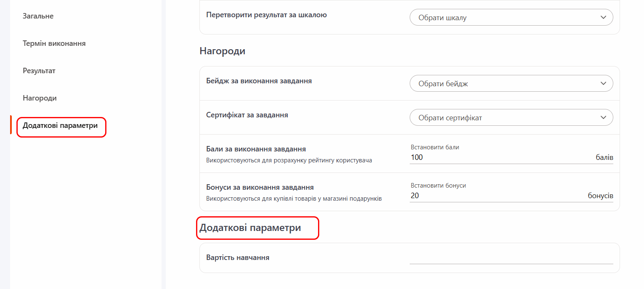The image size is (644, 289).
Task: Click chevron arrow of scale selector
Action: tap(604, 18)
